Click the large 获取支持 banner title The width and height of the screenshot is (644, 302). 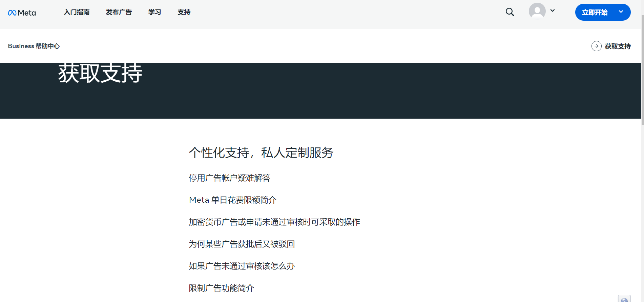(100, 73)
